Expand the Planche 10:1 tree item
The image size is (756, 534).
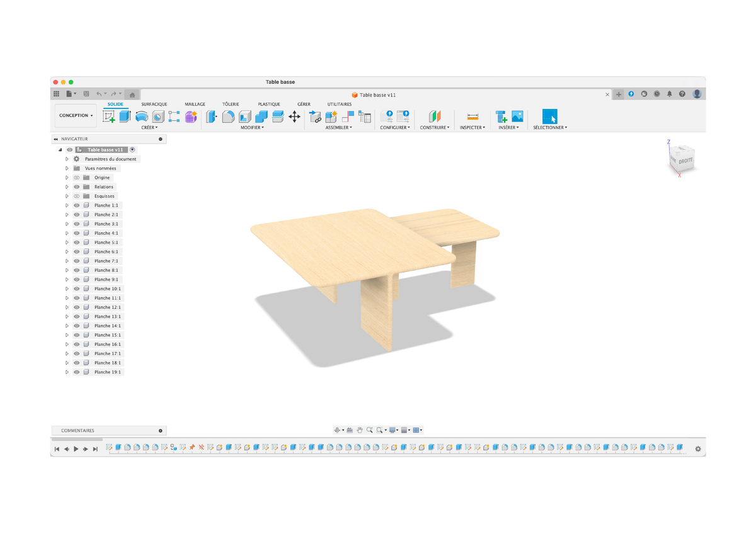(x=67, y=288)
